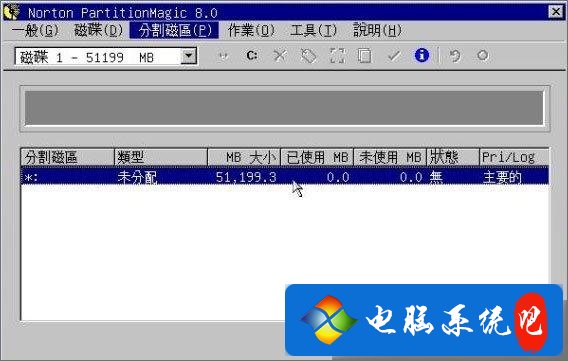
Task: Click the 未分配 type cell
Action: click(137, 177)
